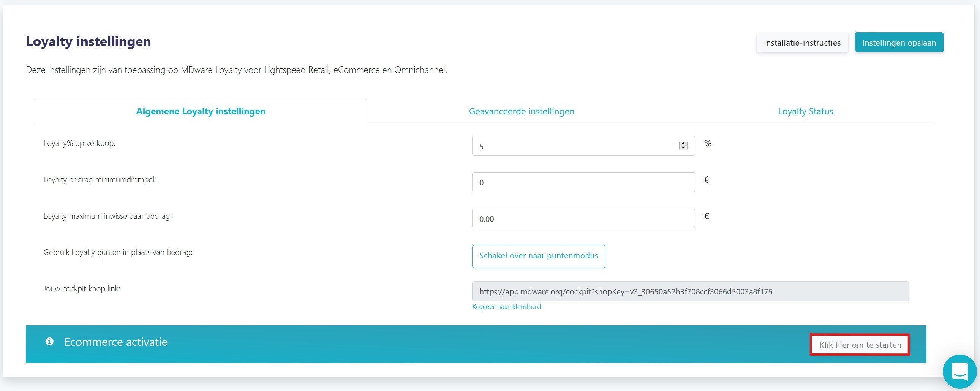This screenshot has height=391, width=980.
Task: Click the label Loyalty bedrag minimumdrempel:
Action: click(100, 180)
